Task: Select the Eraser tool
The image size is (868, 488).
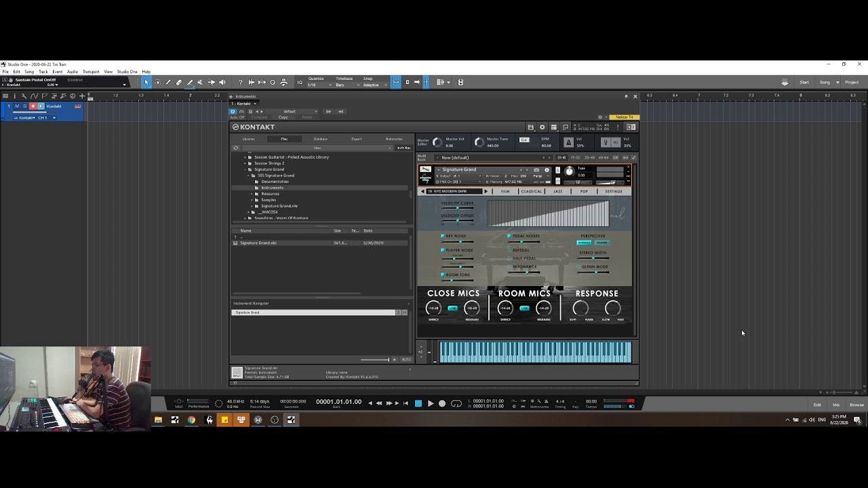Action: click(179, 82)
